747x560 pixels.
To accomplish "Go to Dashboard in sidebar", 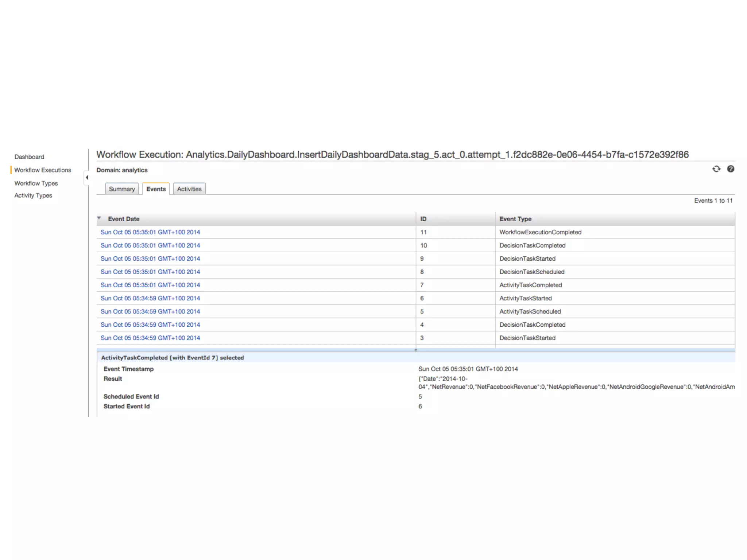I will (x=29, y=157).
